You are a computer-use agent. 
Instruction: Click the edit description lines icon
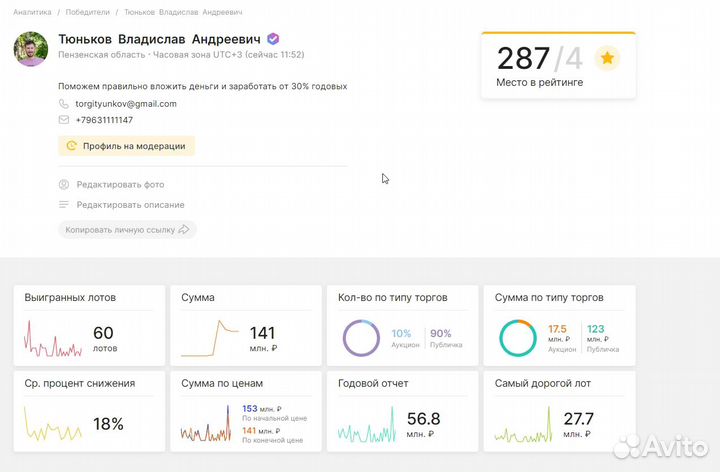point(64,205)
